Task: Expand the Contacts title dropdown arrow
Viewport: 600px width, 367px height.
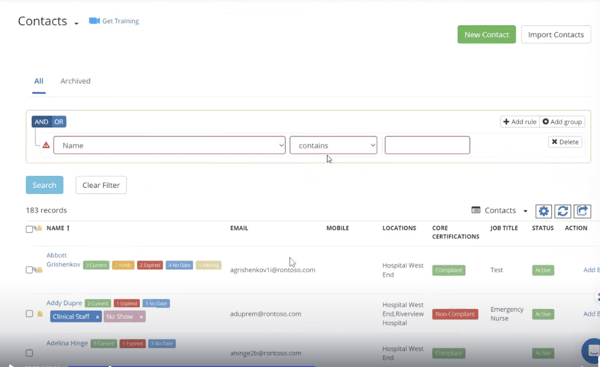Action: pyautogui.click(x=76, y=23)
